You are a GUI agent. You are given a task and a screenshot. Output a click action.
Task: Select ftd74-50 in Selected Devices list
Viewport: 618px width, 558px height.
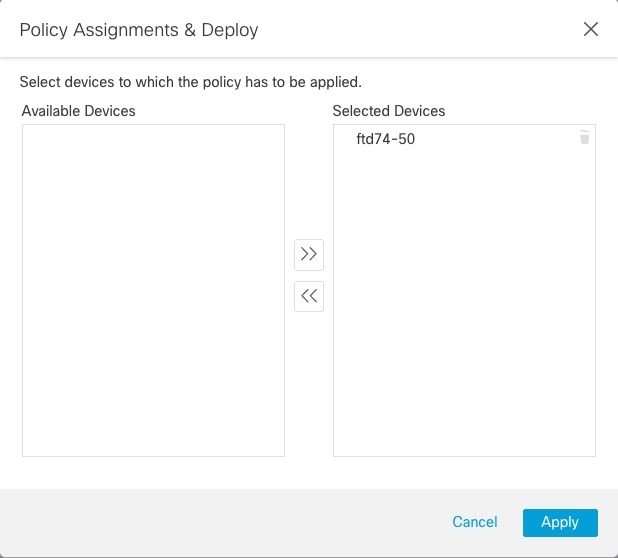click(x=464, y=139)
